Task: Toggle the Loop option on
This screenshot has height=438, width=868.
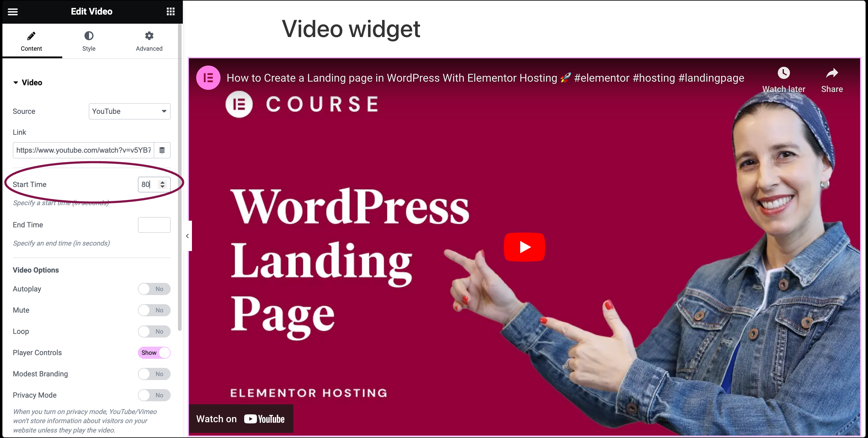Action: coord(154,331)
